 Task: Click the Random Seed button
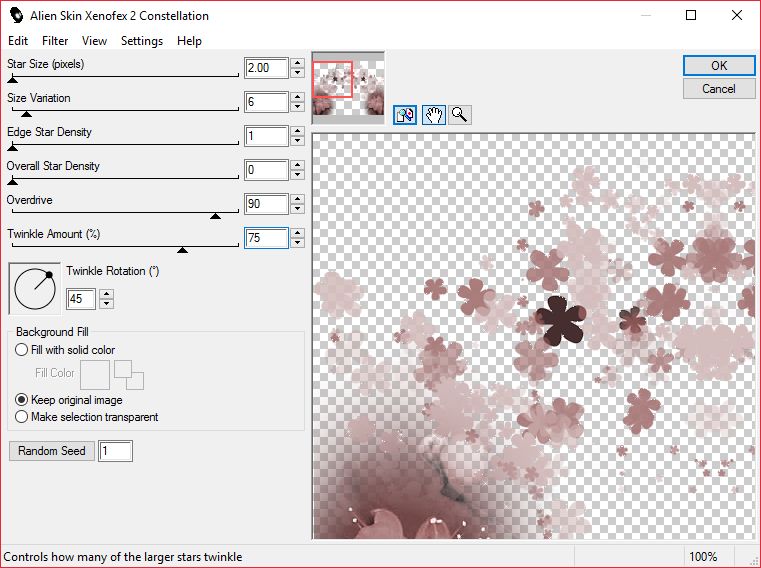click(51, 451)
